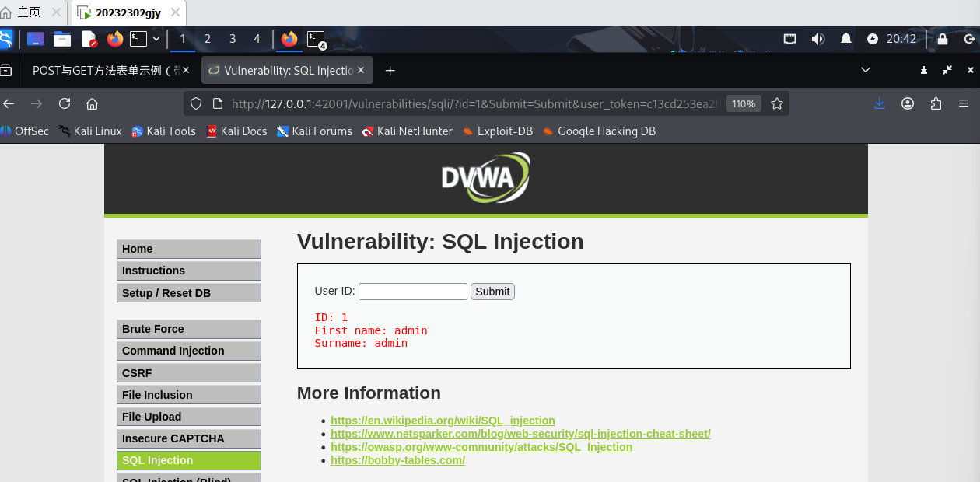Open the Kali applications menu icon
Viewport: 980px width, 482px height.
(5, 38)
